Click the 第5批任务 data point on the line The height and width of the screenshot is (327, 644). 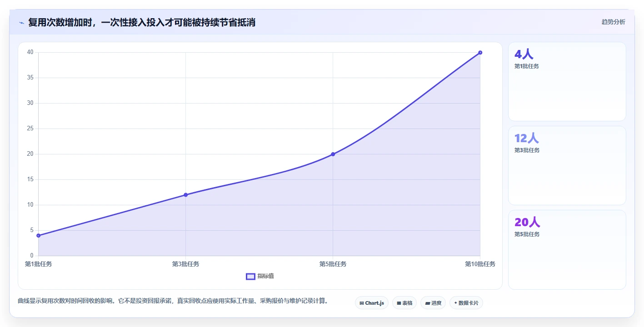(x=333, y=154)
